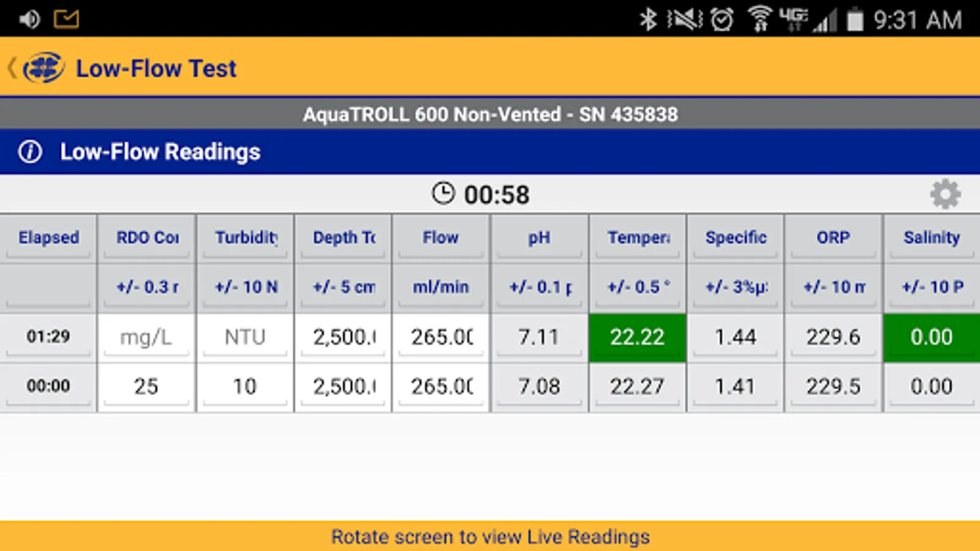This screenshot has height=551, width=980.
Task: Select the 01:29 elapsed time cell
Action: (x=48, y=337)
